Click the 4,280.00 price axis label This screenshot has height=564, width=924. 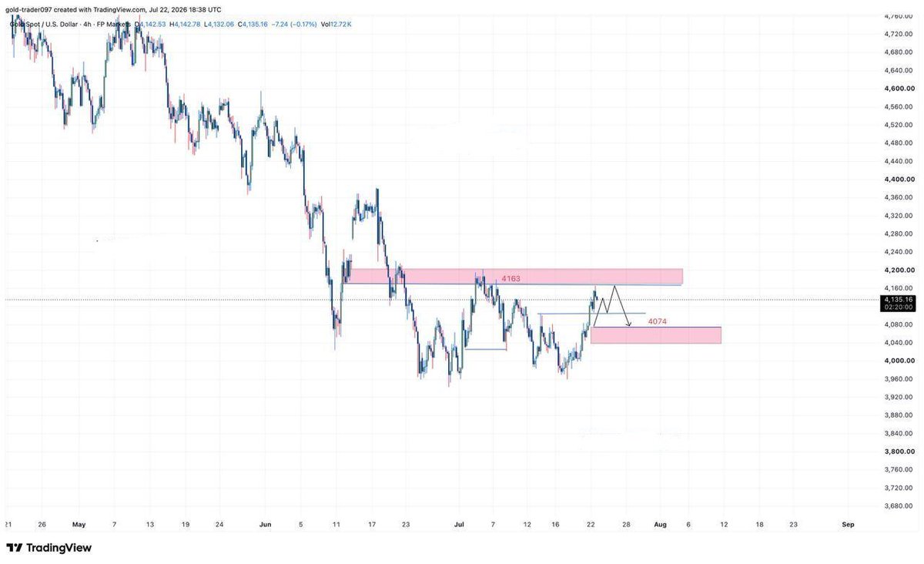pos(899,233)
